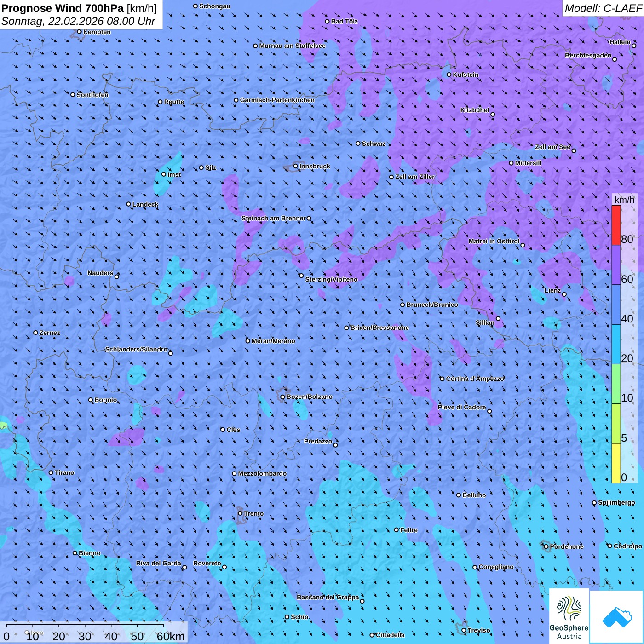This screenshot has width=644, height=644.
Task: Click the 'Hallein' map label
Action: click(x=620, y=42)
